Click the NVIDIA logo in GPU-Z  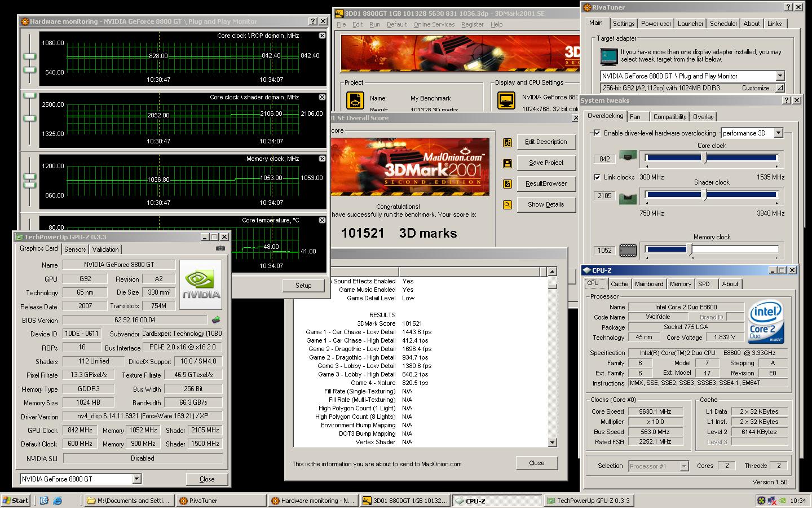pyautogui.click(x=201, y=284)
